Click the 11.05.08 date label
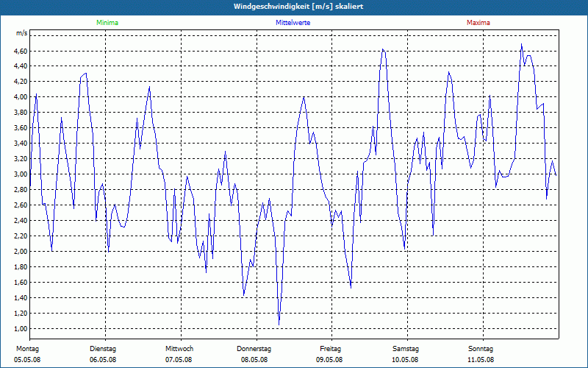Image resolution: width=588 pixels, height=368 pixels. (x=481, y=360)
